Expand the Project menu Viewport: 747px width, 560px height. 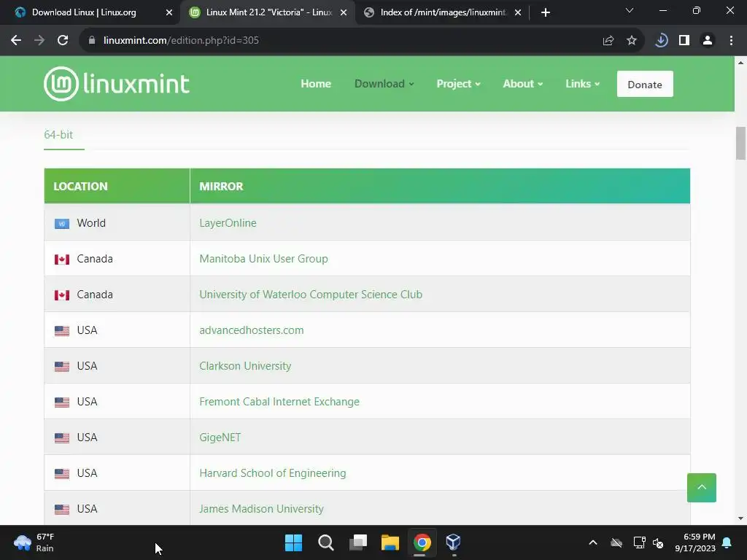458,84
